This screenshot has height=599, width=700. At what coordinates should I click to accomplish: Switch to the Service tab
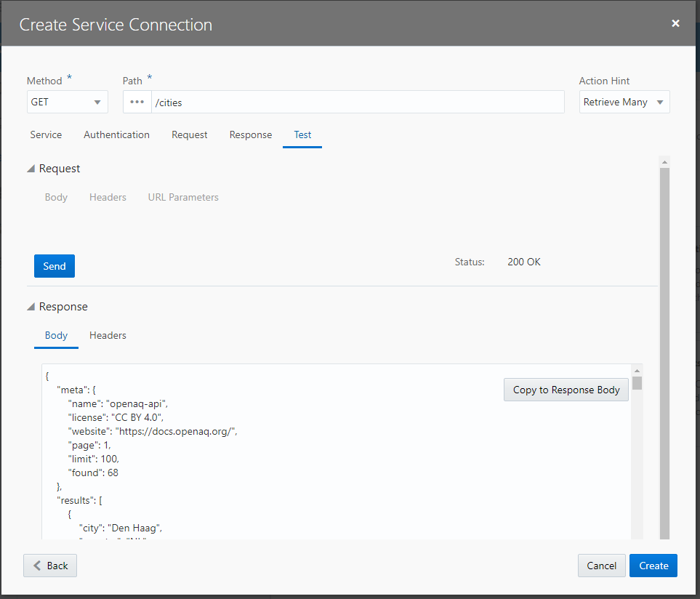click(x=46, y=134)
